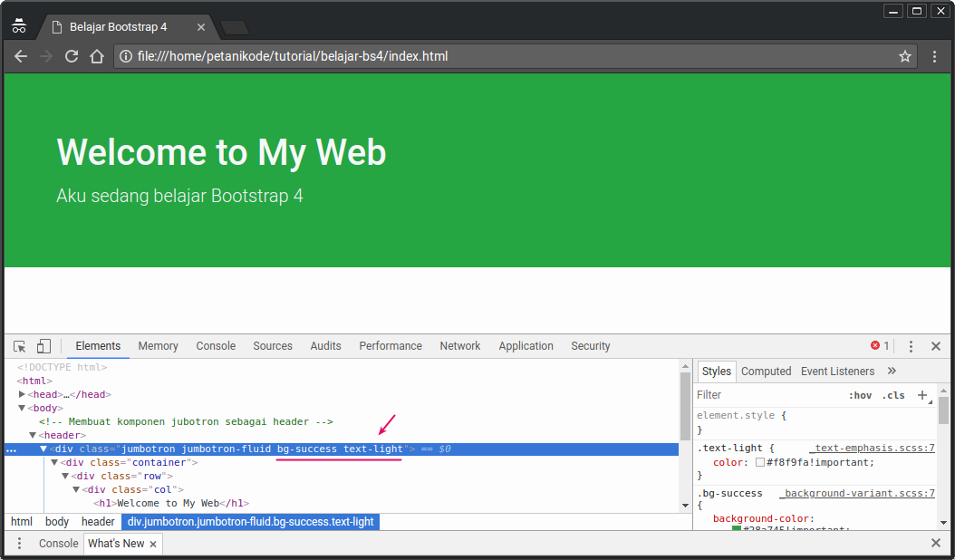Screen dimensions: 955x560
Task: Toggle the device toolbar icon
Action: pyautogui.click(x=43, y=346)
